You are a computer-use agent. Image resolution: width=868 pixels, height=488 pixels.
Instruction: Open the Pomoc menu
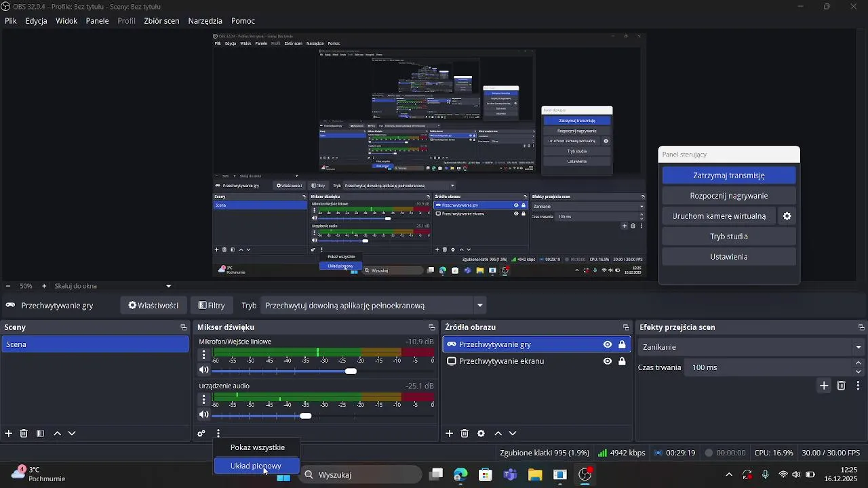pos(243,21)
